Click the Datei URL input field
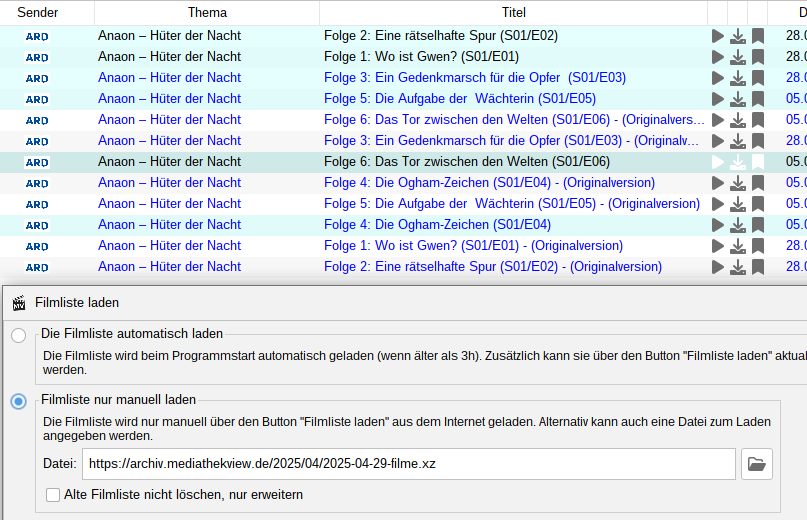Image resolution: width=807 pixels, height=520 pixels. (409, 464)
